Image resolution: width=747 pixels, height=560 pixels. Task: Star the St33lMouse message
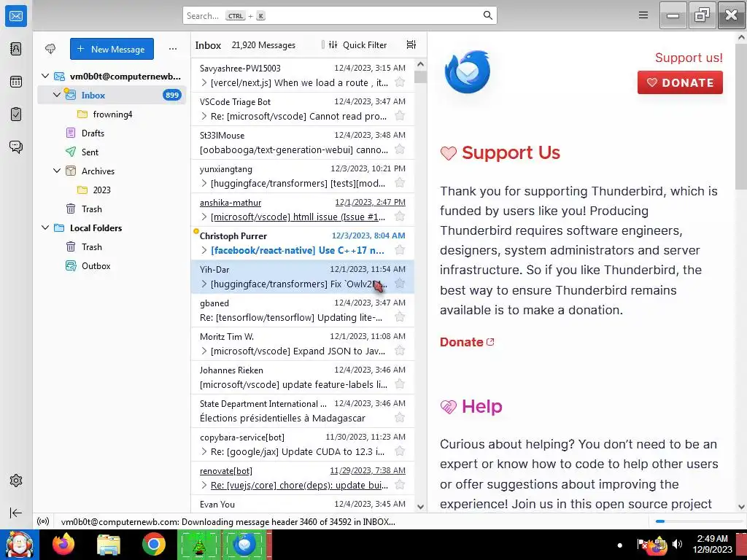pos(400,149)
